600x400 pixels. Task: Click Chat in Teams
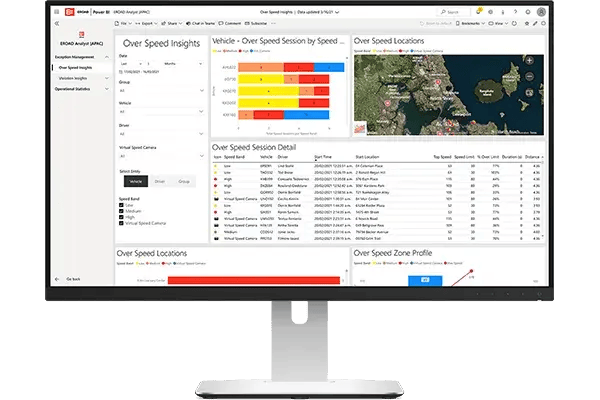[201, 23]
